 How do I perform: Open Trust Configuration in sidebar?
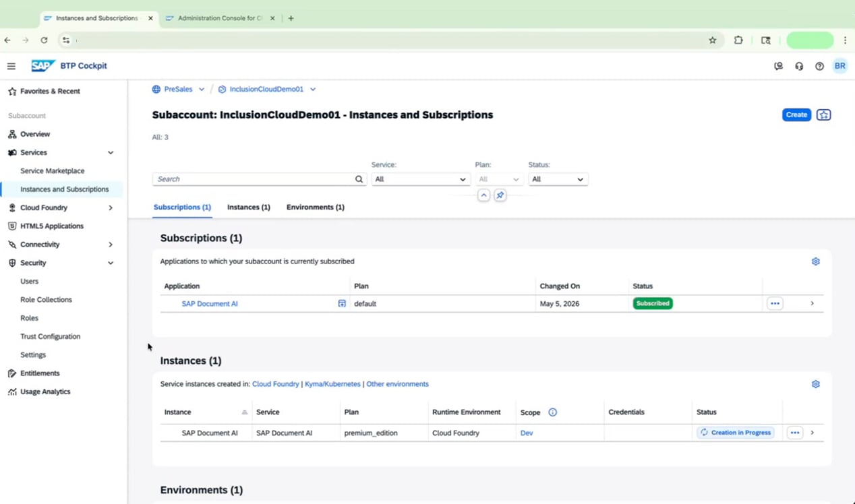pos(50,336)
